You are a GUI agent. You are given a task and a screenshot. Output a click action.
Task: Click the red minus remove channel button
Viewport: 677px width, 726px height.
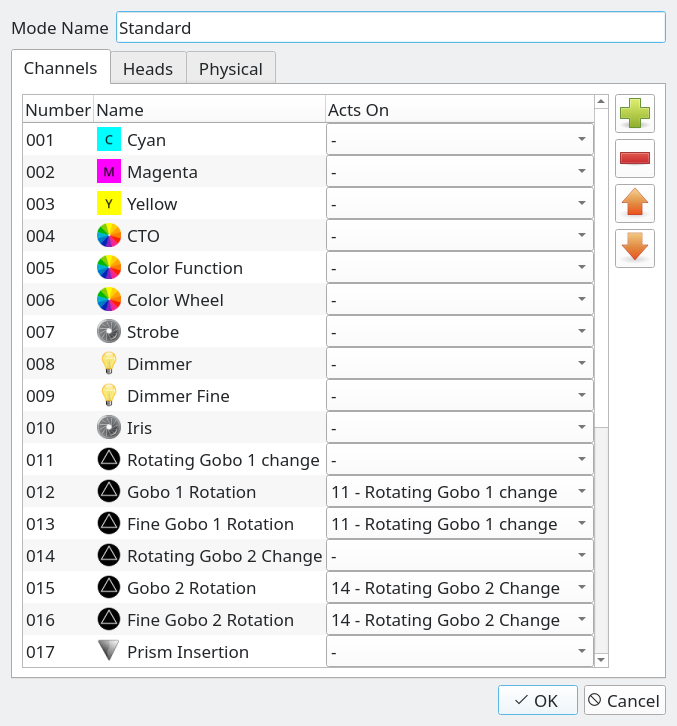click(634, 158)
